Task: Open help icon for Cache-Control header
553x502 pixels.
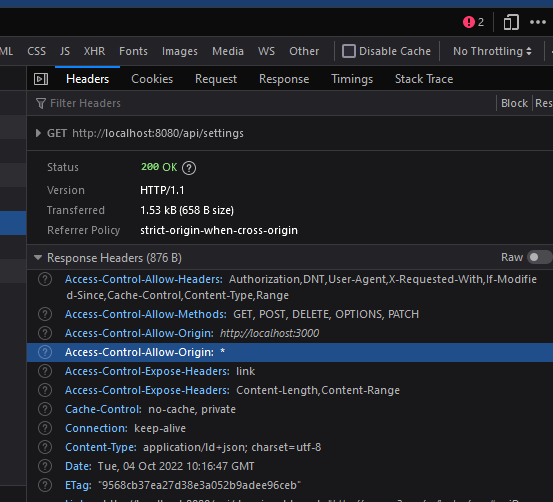Action: point(45,409)
